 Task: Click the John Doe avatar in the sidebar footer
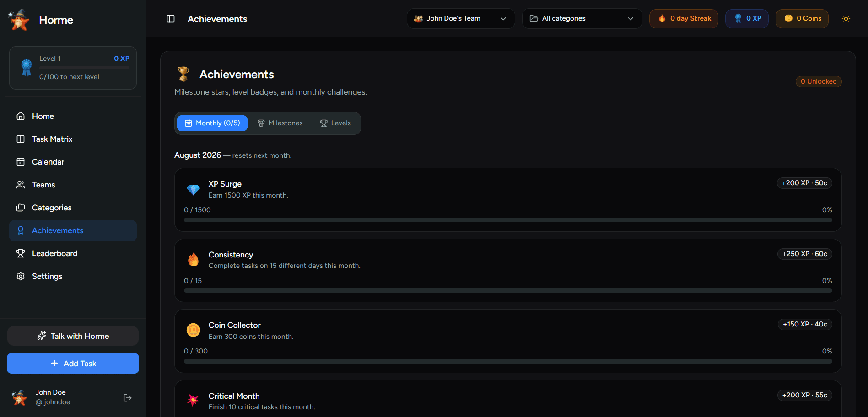(19, 397)
